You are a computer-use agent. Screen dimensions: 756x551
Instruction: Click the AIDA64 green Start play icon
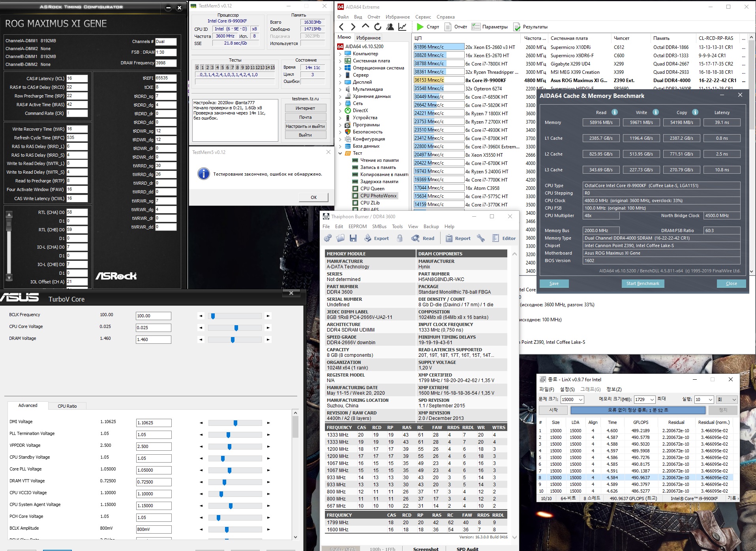pos(420,27)
